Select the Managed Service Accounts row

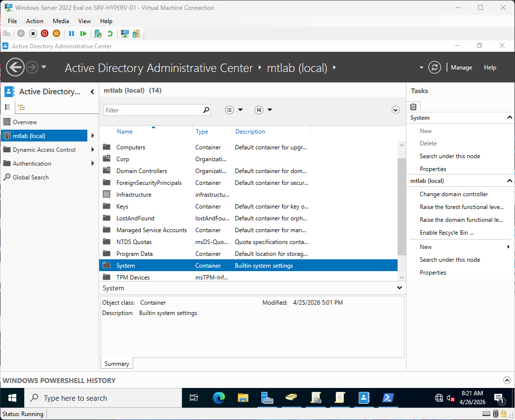click(248, 230)
